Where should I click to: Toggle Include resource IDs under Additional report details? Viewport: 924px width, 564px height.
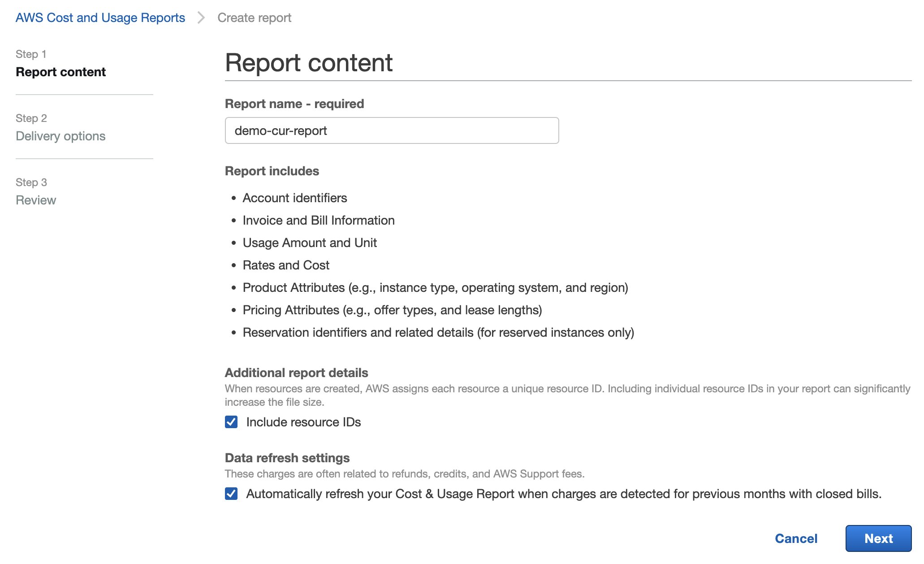tap(231, 422)
